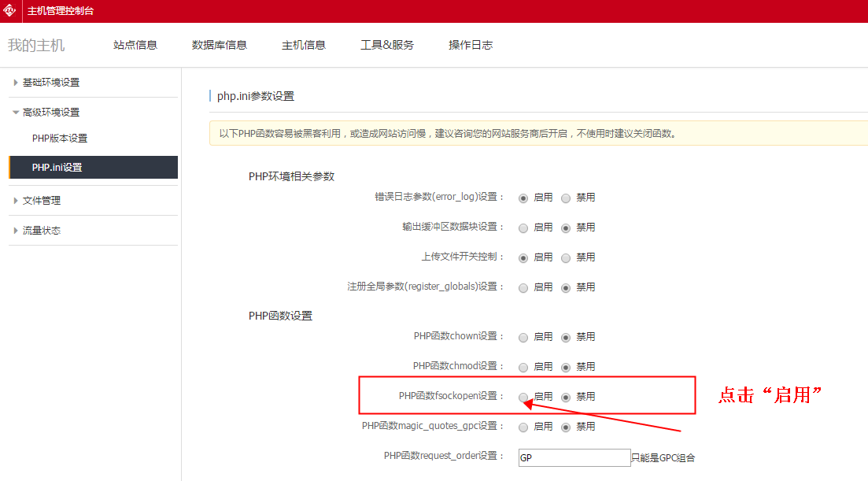Expand 文件管理 section

coord(41,201)
